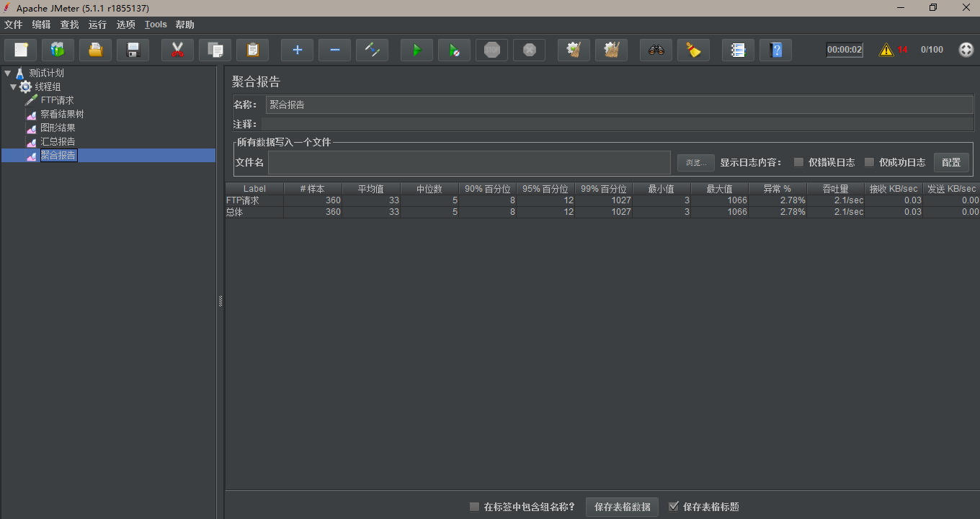This screenshot has height=519, width=980.
Task: Start the test with green play icon
Action: click(416, 50)
